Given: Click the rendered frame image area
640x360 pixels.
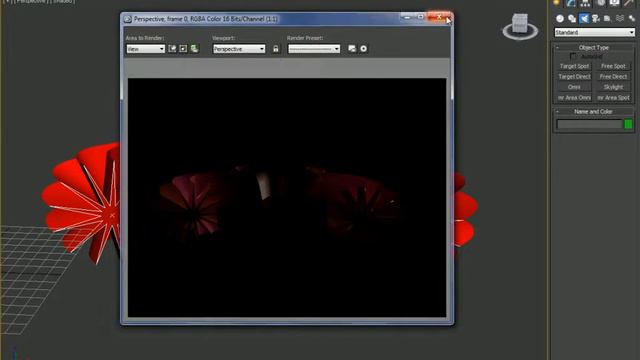Looking at the screenshot, I should point(287,198).
